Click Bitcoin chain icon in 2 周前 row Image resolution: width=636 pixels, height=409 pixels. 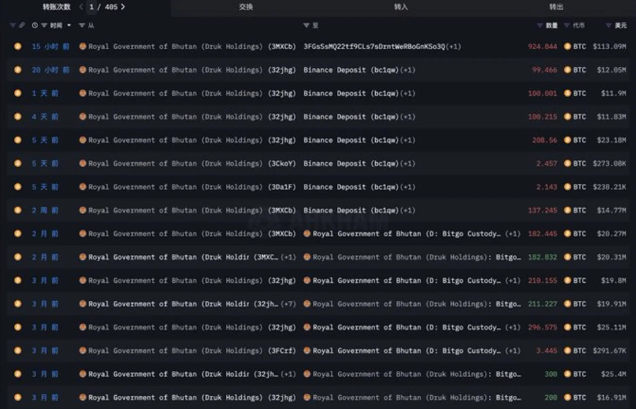point(18,210)
